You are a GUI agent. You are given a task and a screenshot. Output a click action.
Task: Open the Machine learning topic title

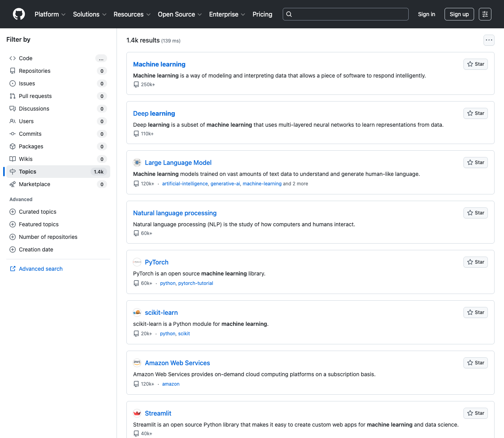point(159,64)
